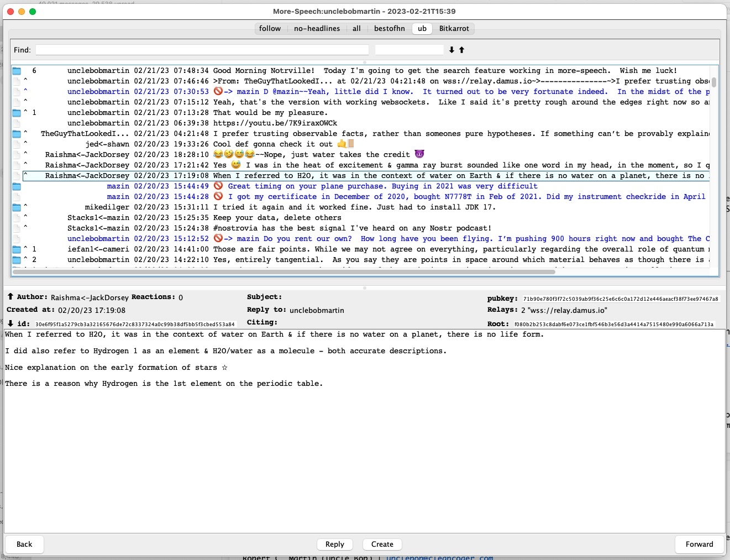The image size is (730, 560).
Task: Expand the folder of the 07:13:28 row
Action: pyautogui.click(x=17, y=113)
